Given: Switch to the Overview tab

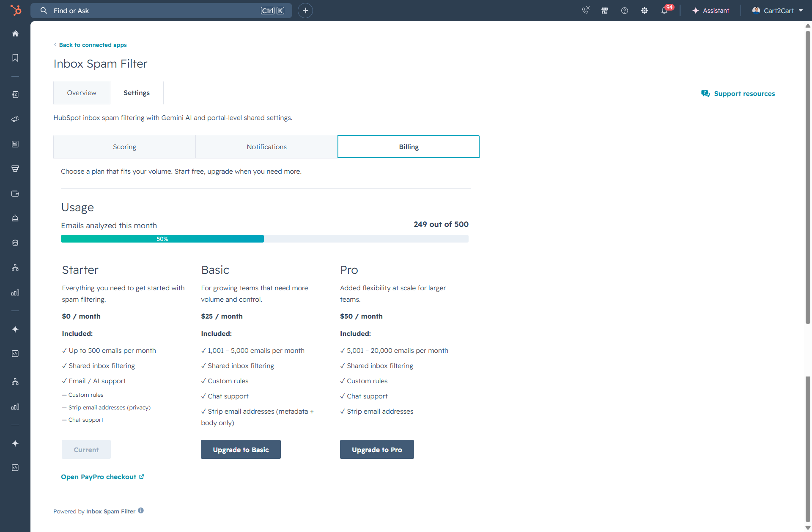Looking at the screenshot, I should pyautogui.click(x=82, y=93).
